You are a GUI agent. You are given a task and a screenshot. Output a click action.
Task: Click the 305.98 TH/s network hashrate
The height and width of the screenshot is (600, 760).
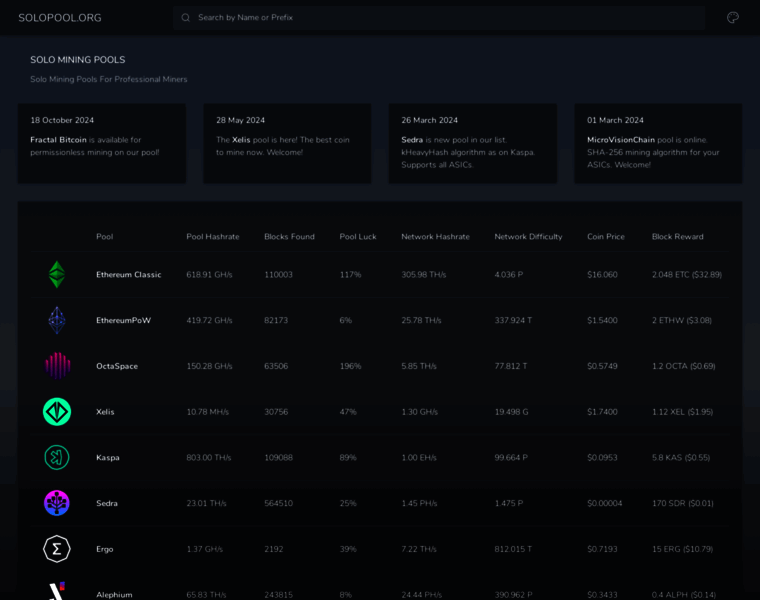tap(424, 274)
